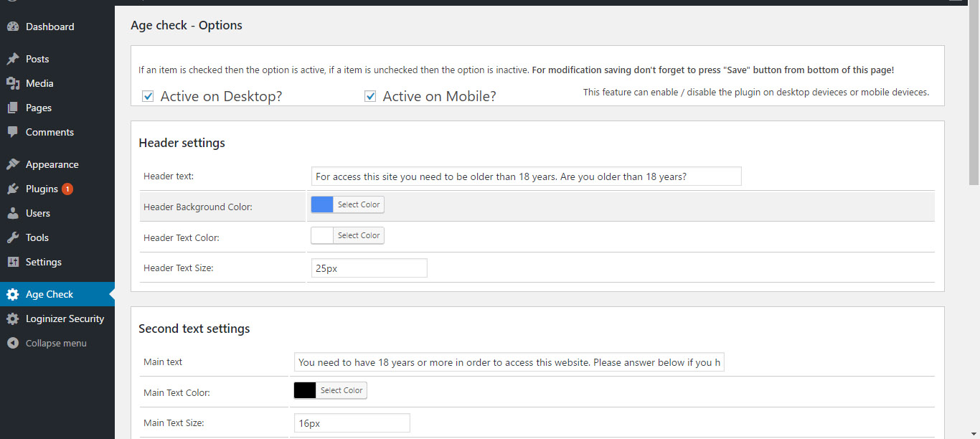Click the Tools wrench icon
This screenshot has height=439, width=980.
click(x=13, y=237)
